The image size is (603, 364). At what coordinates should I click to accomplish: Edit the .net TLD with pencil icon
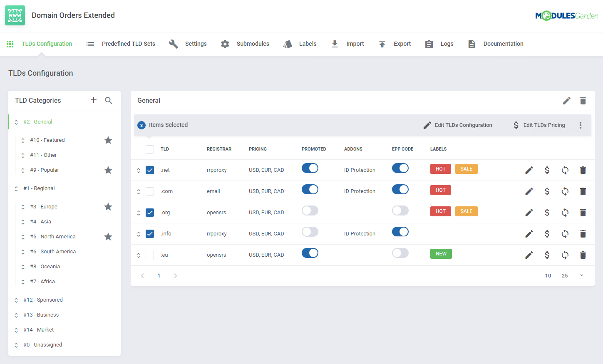(529, 170)
